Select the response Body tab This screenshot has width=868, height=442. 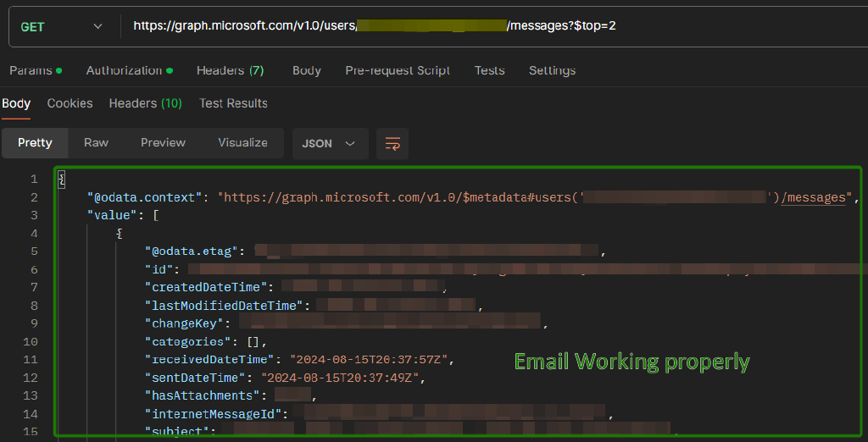tap(16, 103)
